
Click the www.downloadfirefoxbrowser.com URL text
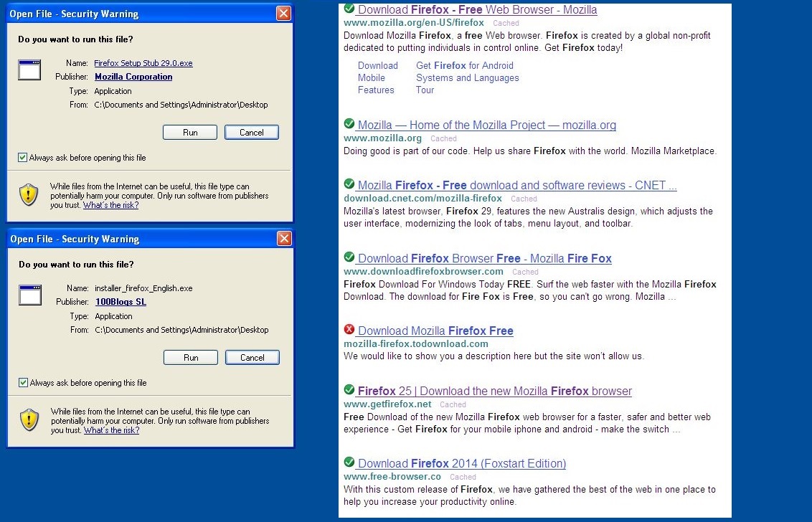424,271
